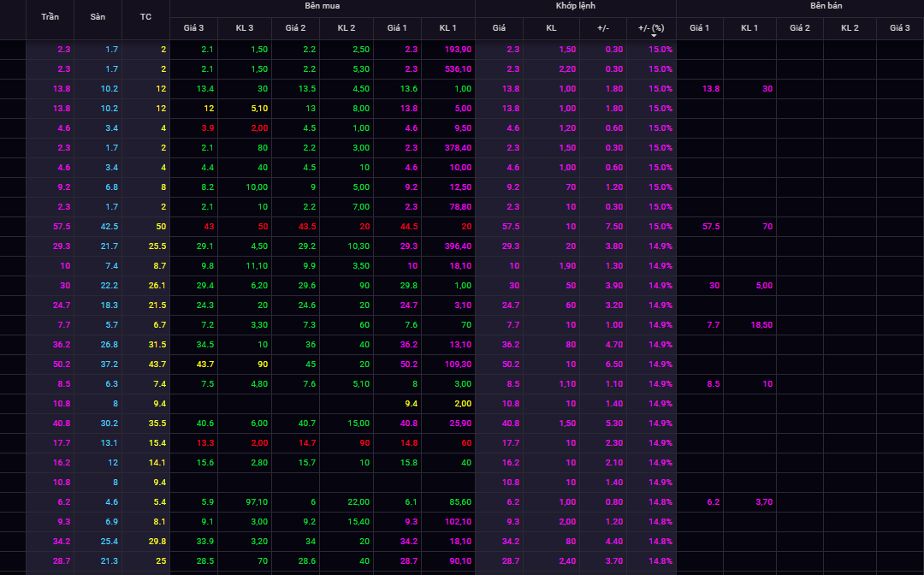Select the Giá 1 header under Bên mua
Viewport: 924px width, 575px height.
[397, 28]
